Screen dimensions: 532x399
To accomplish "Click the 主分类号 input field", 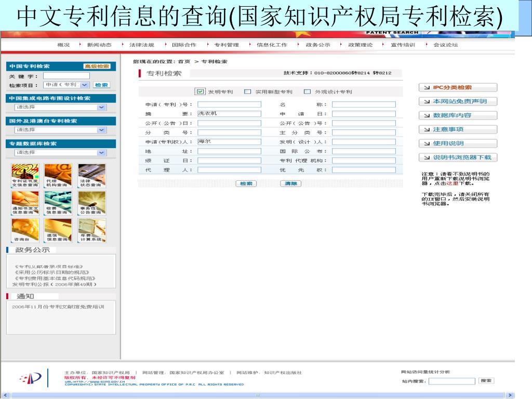I will click(x=364, y=132).
